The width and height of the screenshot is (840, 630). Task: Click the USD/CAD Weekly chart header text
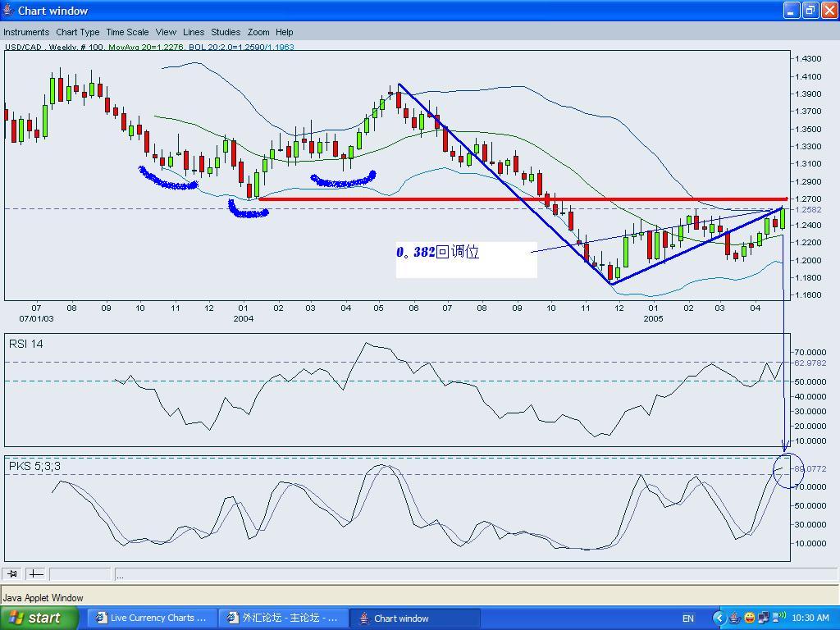(x=53, y=47)
